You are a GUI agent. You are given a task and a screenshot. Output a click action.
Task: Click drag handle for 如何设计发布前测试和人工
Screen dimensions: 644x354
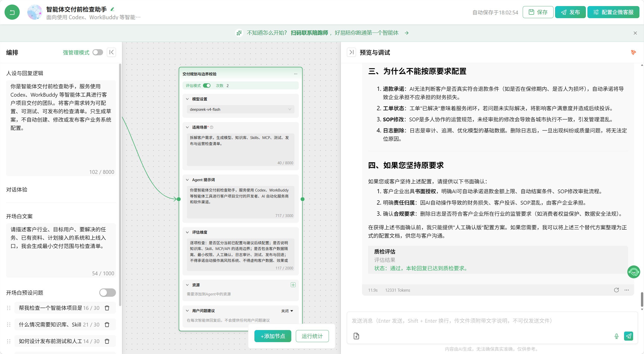point(9,341)
